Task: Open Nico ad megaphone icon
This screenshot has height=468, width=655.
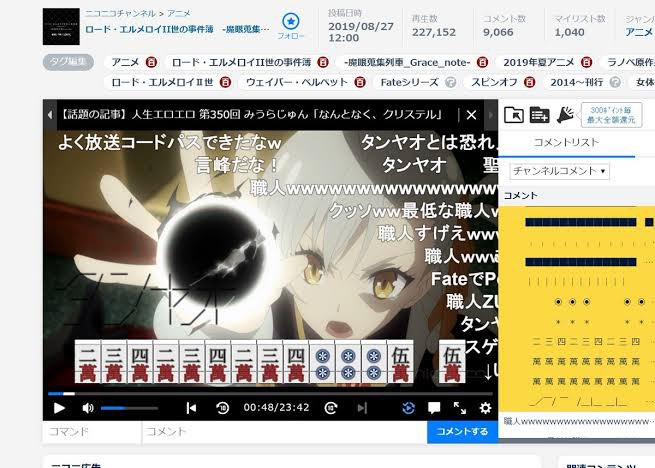Action: coord(565,114)
